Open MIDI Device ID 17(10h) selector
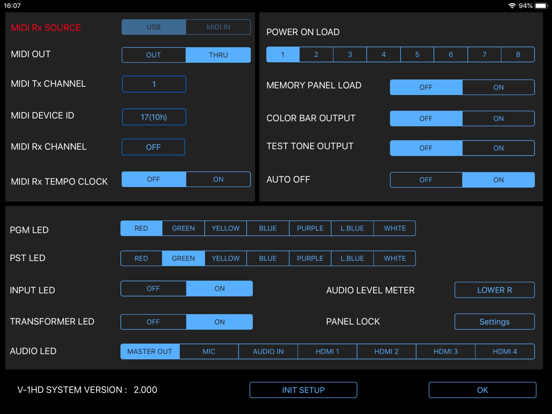Viewport: 552px width, 414px height. (154, 117)
